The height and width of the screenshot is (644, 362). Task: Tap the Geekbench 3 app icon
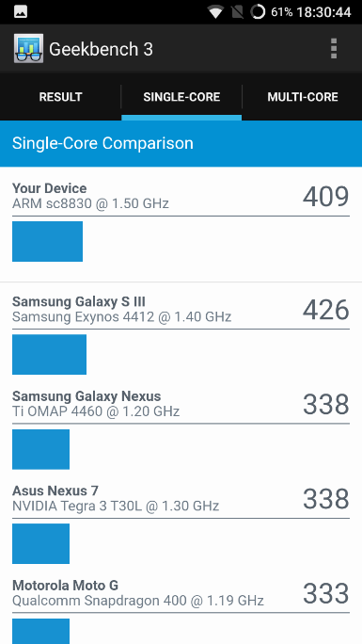(28, 48)
